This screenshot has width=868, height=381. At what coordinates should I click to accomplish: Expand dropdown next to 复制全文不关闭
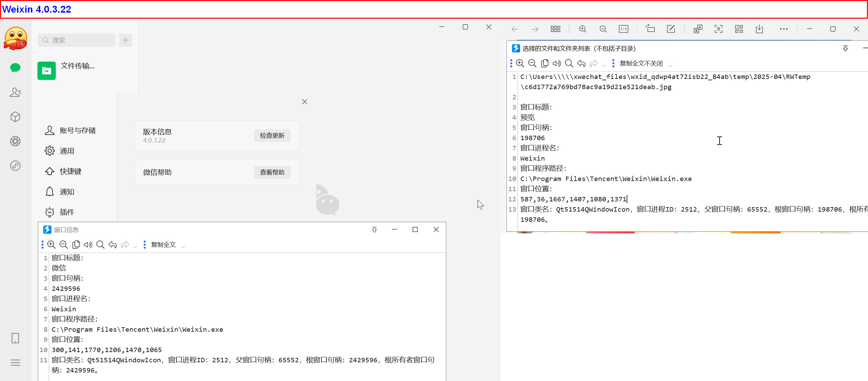click(x=670, y=65)
